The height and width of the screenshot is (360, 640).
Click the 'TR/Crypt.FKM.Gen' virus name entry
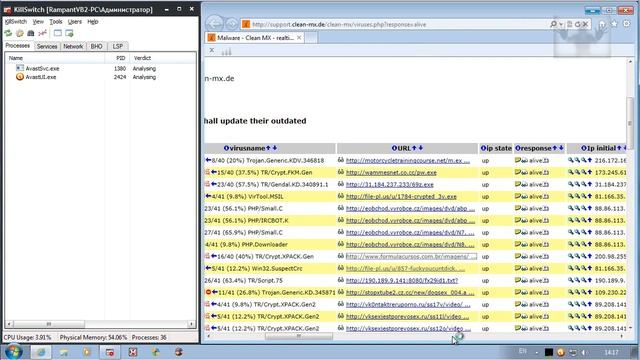coord(286,173)
